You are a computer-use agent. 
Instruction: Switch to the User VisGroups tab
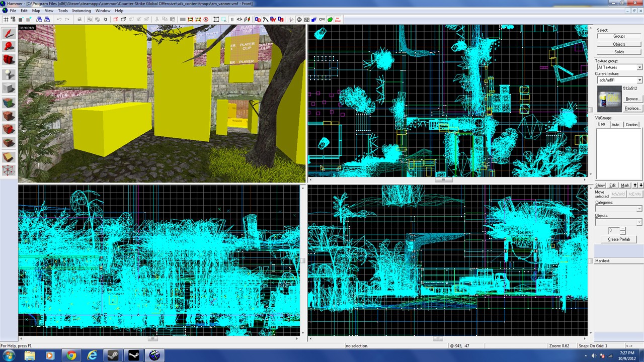[602, 124]
